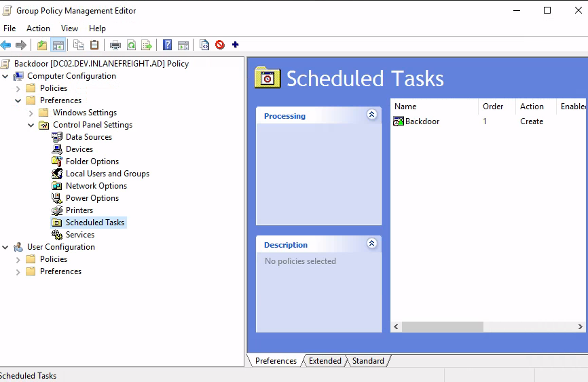
Task: Open the Action menu
Action: pyautogui.click(x=38, y=28)
